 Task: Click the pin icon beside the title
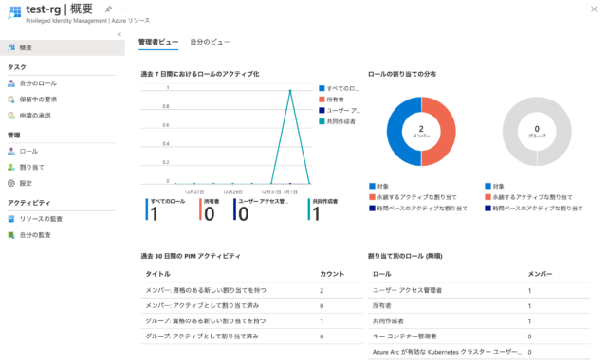click(x=108, y=9)
